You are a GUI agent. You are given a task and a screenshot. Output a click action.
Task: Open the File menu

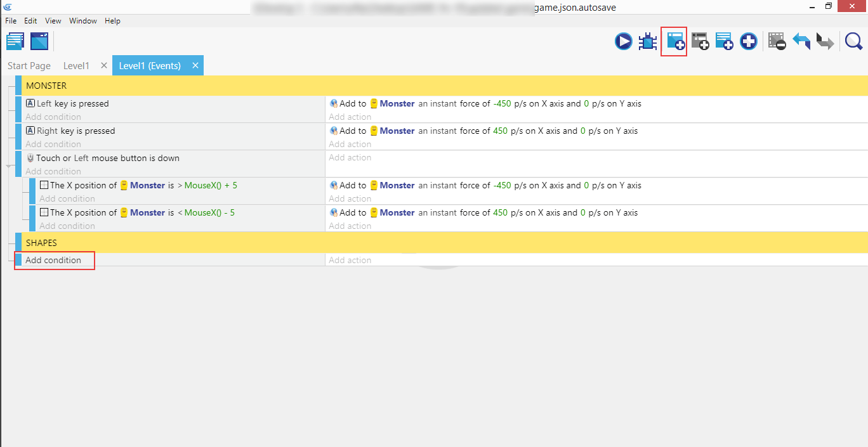click(x=11, y=21)
